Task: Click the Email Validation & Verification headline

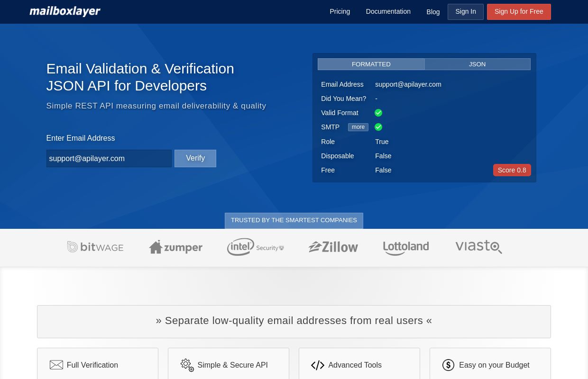Action: tap(140, 77)
